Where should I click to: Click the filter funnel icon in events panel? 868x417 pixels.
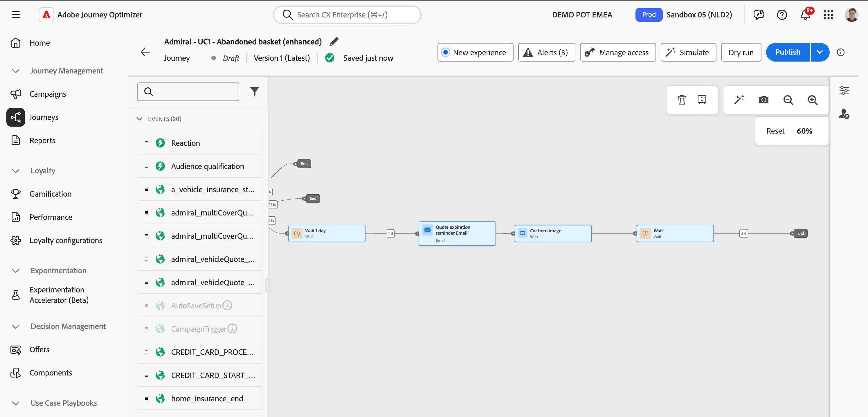tap(254, 92)
